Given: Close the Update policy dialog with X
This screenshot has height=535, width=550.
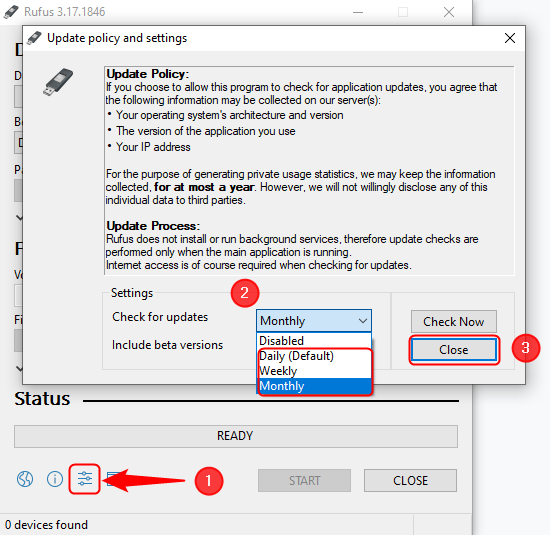Looking at the screenshot, I should 510,38.
